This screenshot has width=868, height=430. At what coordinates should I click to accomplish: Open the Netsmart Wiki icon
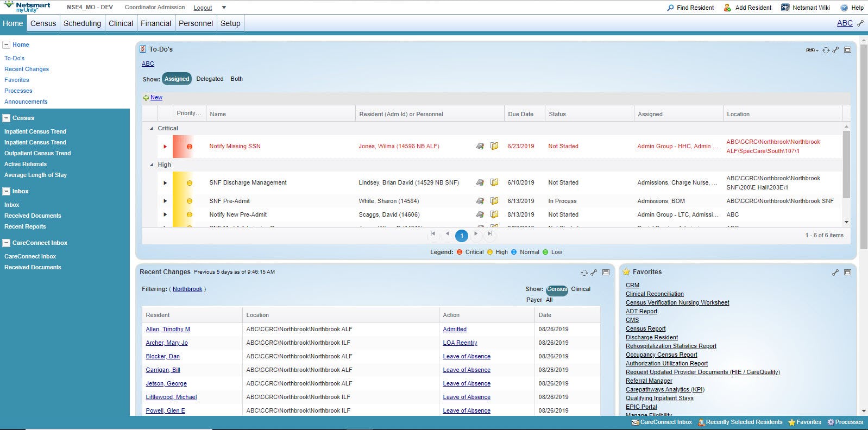785,8
